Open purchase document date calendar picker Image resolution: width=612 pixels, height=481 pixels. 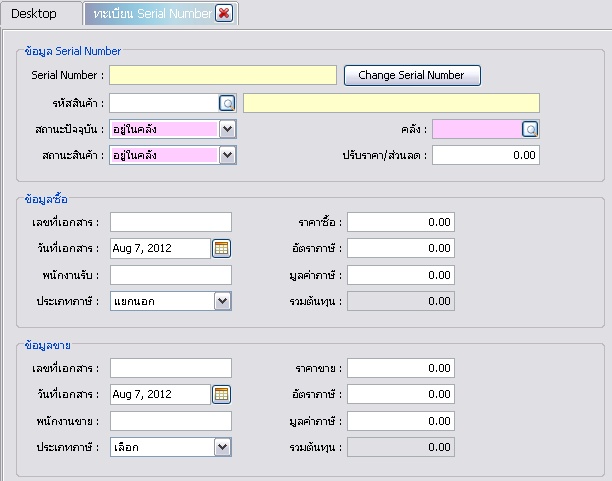click(222, 248)
